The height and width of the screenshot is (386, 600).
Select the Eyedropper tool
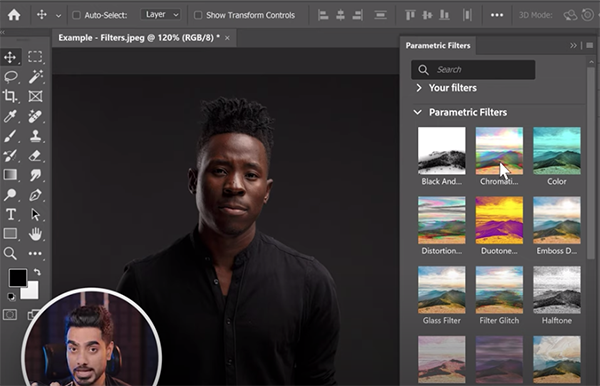(10, 116)
